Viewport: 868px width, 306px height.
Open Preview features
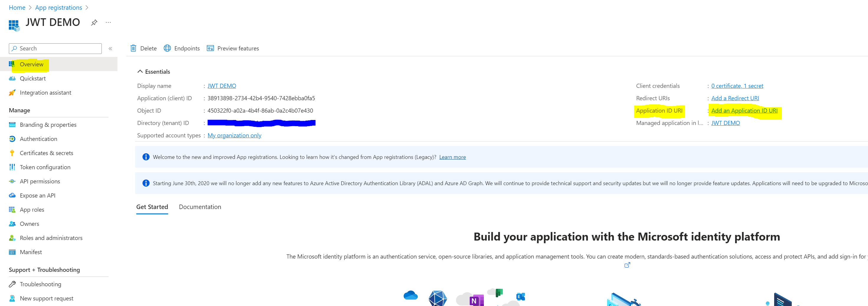point(232,48)
